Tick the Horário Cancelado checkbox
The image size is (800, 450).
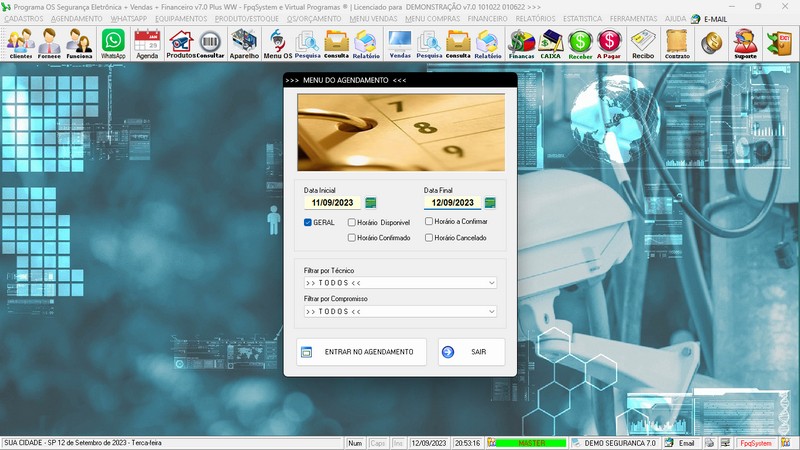point(429,238)
